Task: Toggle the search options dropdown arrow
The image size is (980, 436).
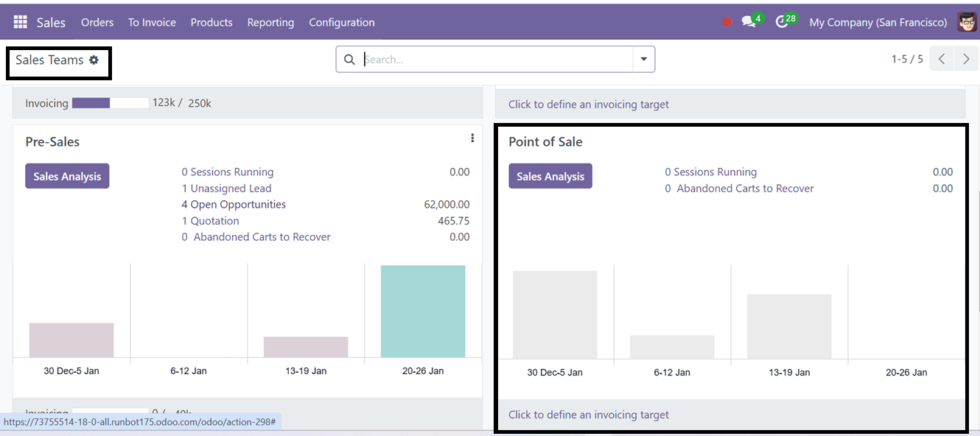Action: point(643,60)
